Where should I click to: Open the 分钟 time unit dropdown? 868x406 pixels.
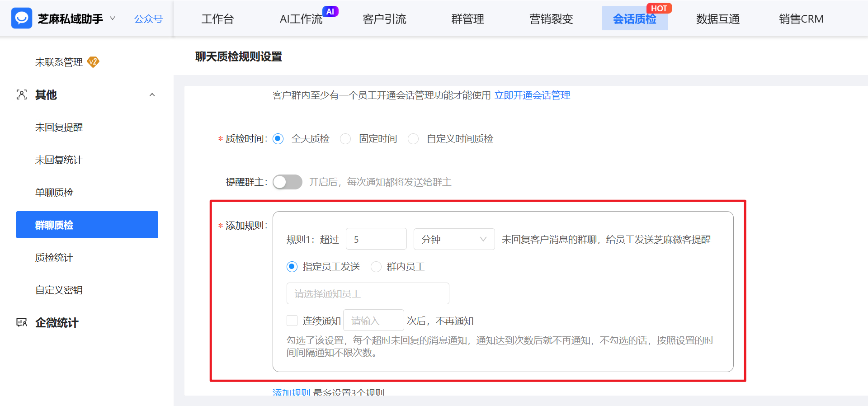pyautogui.click(x=454, y=239)
